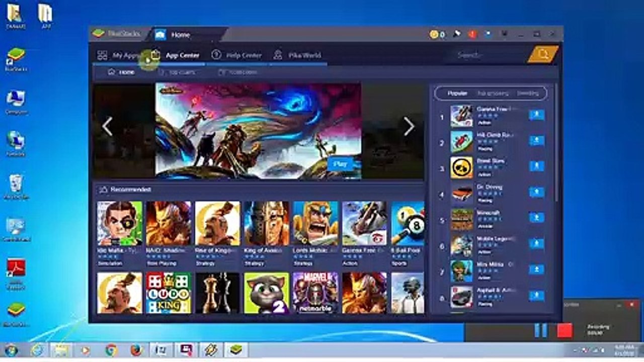Screen dimensions: 644x362
Task: Download Mobile Legends from the popular list
Action: pos(536,244)
